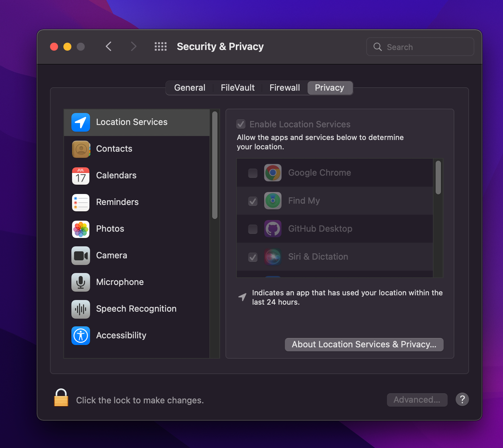503x448 pixels.
Task: Open Photos privacy settings
Action: coord(110,229)
